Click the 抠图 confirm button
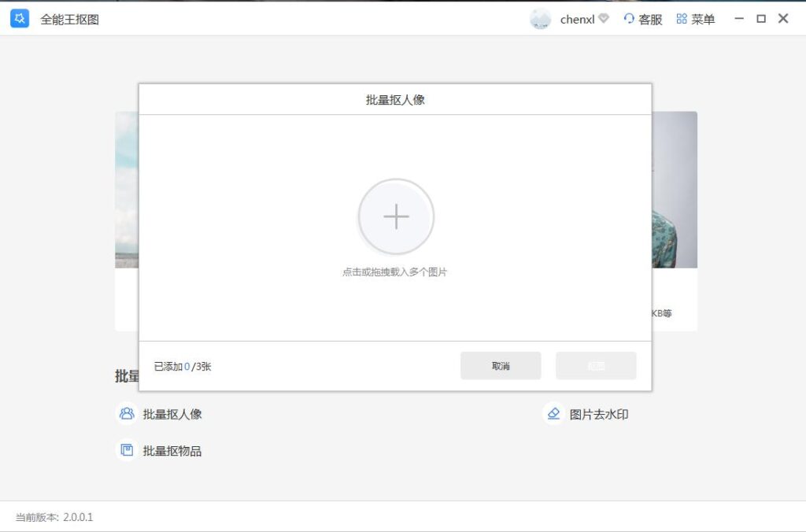The width and height of the screenshot is (806, 532). pyautogui.click(x=596, y=365)
